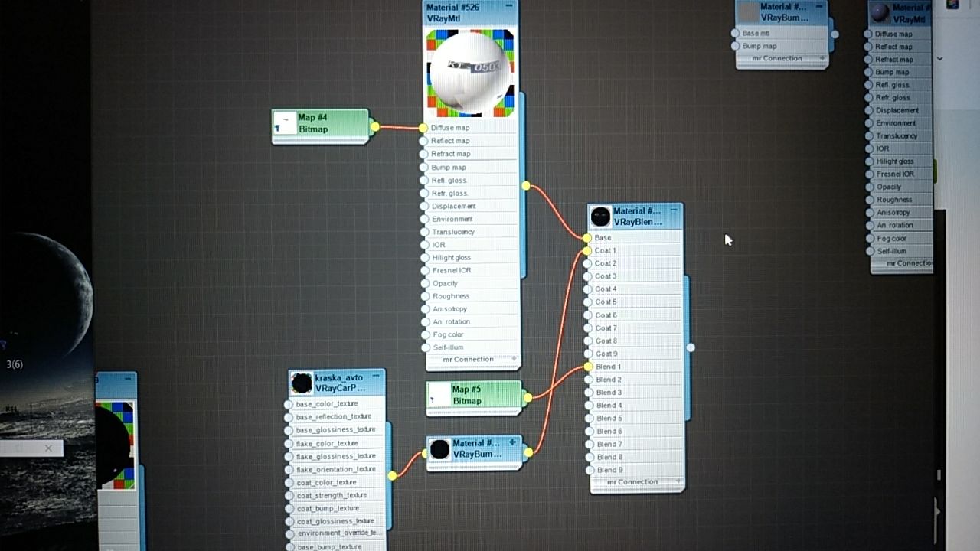This screenshot has height=551, width=980.
Task: Select the Map #4 Bitmap node thumbnail
Action: (x=286, y=123)
